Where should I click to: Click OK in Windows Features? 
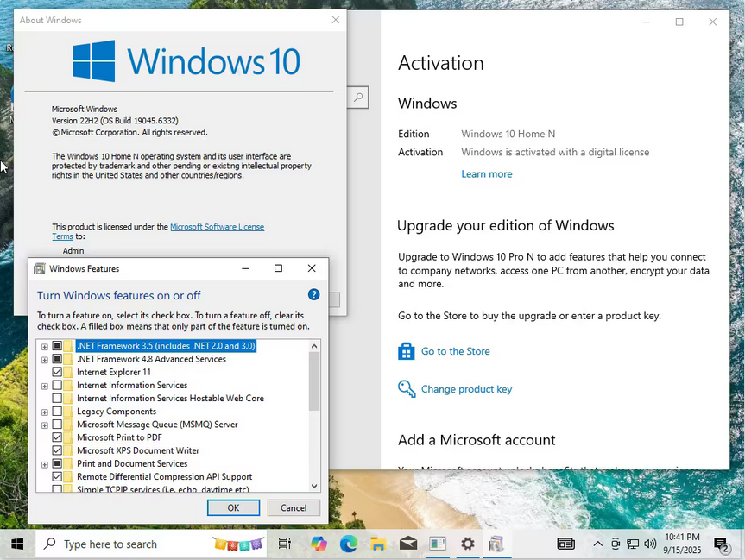[233, 507]
